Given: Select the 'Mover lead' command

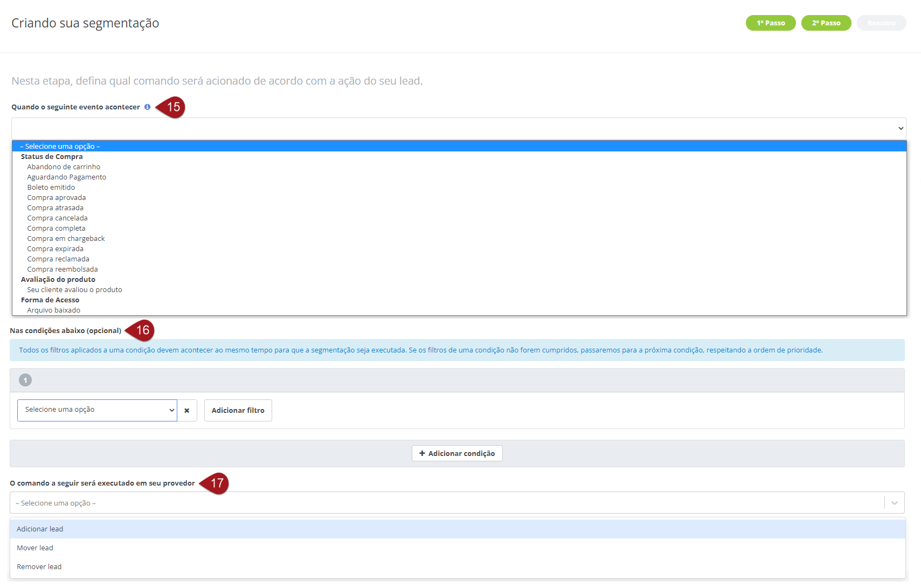Looking at the screenshot, I should [35, 548].
